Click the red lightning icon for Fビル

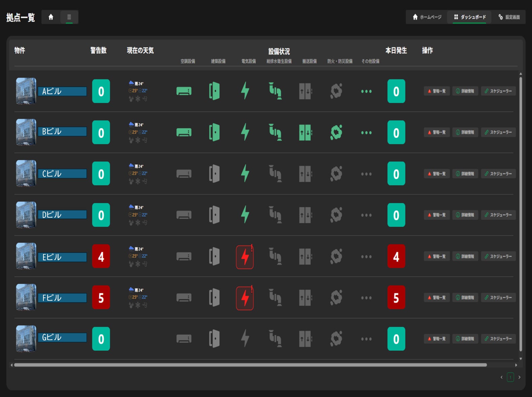pyautogui.click(x=245, y=298)
